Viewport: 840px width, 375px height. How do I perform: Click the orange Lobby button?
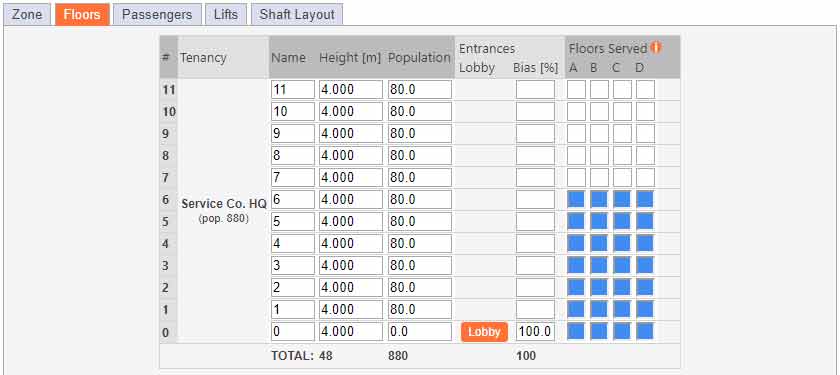click(x=484, y=332)
